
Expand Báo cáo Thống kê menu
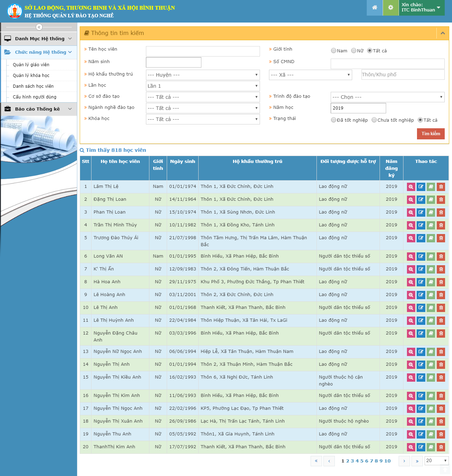(38, 109)
